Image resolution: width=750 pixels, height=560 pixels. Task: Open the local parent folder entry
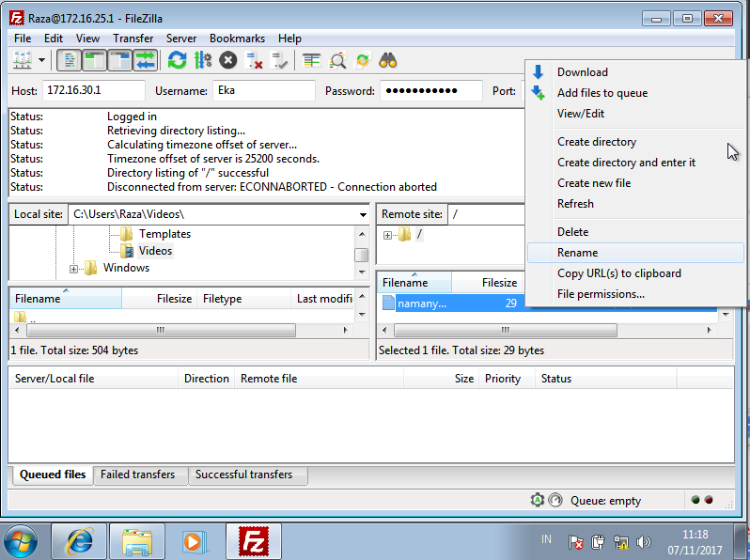pos(23,318)
